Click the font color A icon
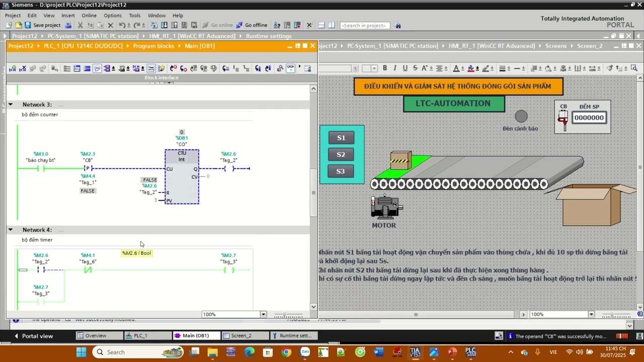 (456, 68)
